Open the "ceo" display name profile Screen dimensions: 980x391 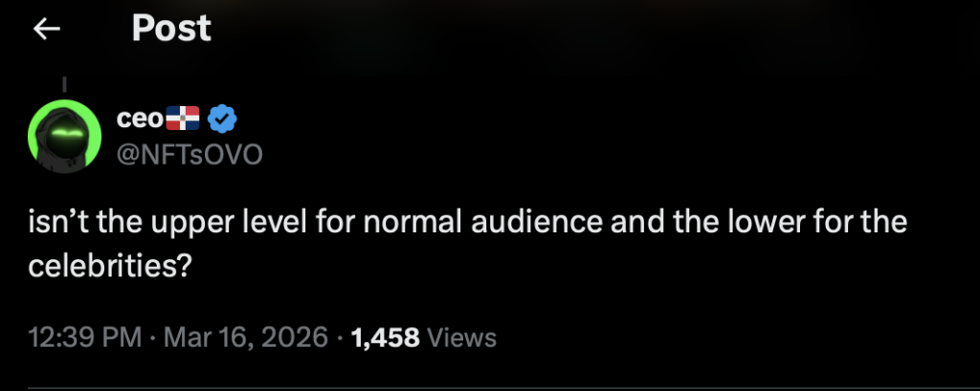pos(141,119)
